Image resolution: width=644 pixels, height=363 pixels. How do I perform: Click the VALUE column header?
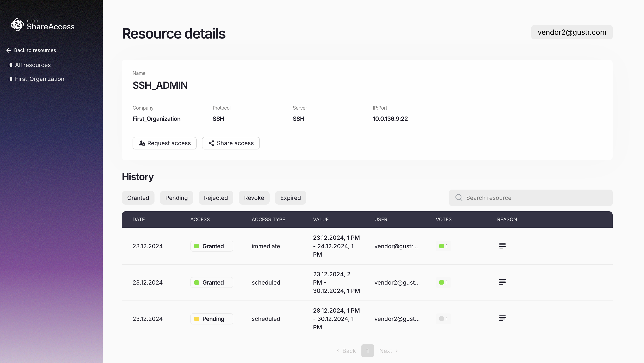click(321, 219)
